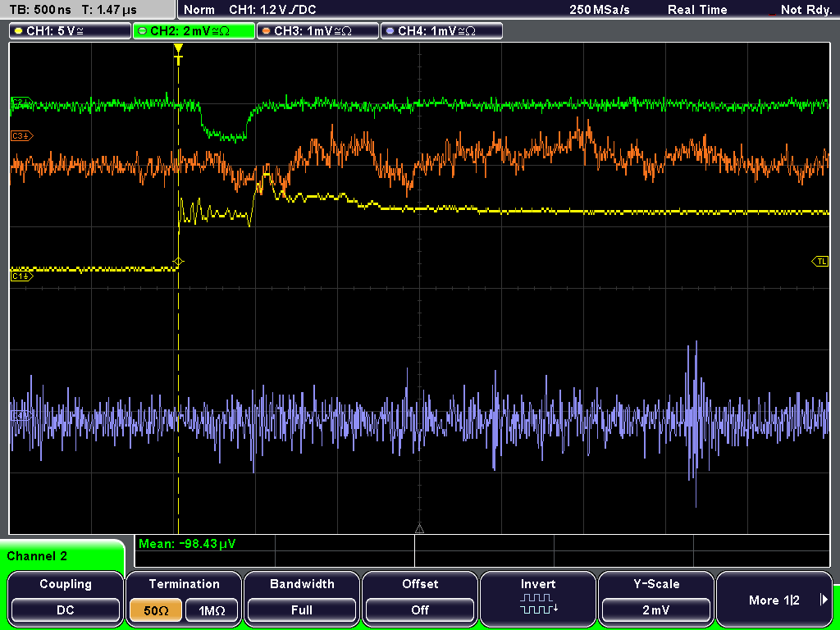840x630 pixels.
Task: Click the TL trigger level marker
Action: click(820, 262)
